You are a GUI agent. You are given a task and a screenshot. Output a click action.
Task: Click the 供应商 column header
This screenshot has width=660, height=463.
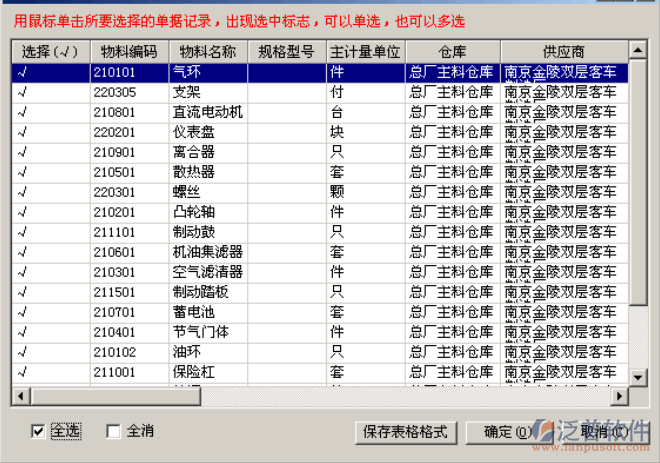click(x=563, y=51)
